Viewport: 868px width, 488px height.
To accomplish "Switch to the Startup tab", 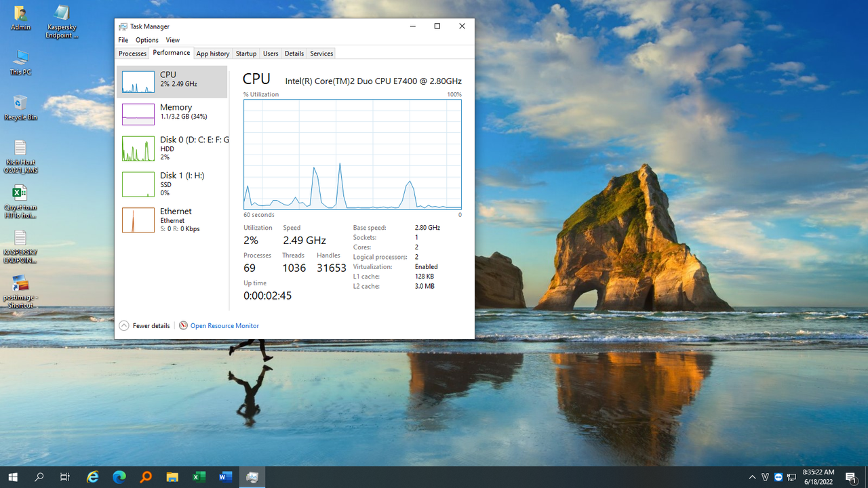I will click(246, 54).
